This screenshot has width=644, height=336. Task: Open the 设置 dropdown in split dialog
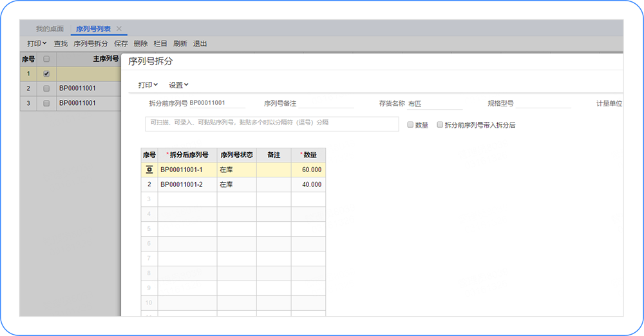coord(178,85)
